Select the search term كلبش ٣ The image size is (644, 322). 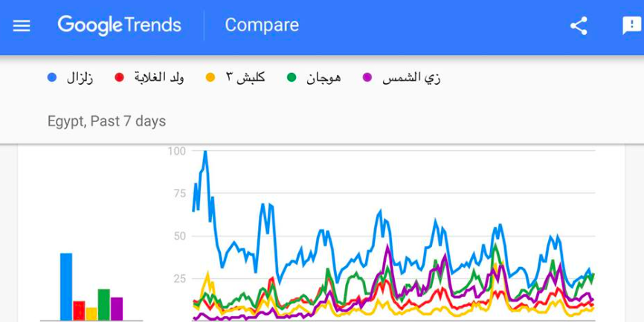pyautogui.click(x=245, y=77)
